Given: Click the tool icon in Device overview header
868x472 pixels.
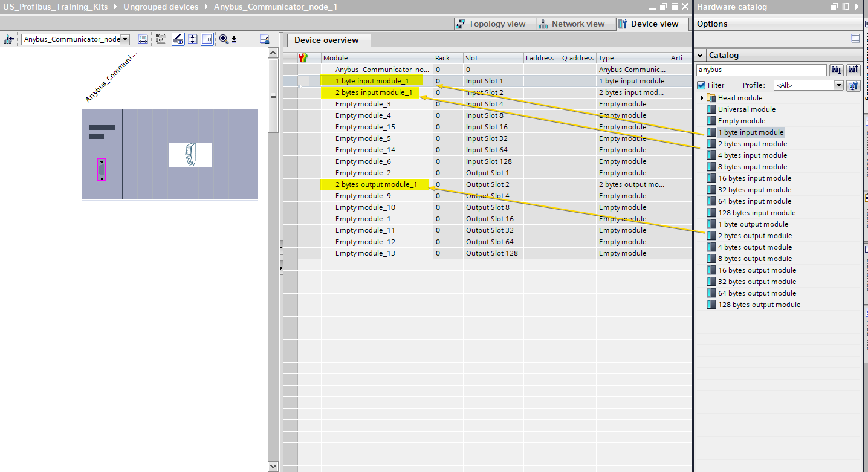Looking at the screenshot, I should point(303,58).
